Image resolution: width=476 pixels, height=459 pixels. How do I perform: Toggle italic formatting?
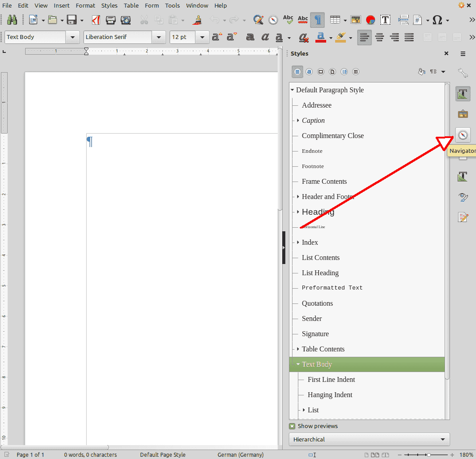pyautogui.click(x=265, y=37)
